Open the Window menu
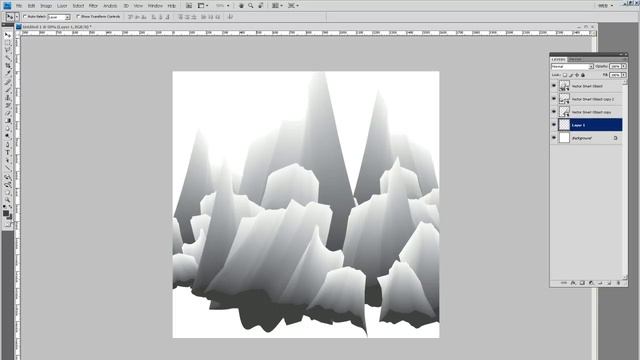 (155, 6)
